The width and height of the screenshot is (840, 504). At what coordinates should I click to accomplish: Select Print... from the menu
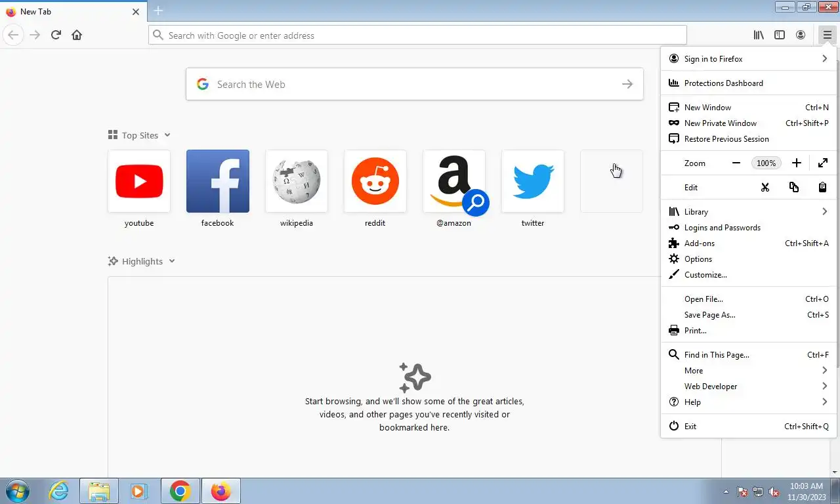point(749,330)
